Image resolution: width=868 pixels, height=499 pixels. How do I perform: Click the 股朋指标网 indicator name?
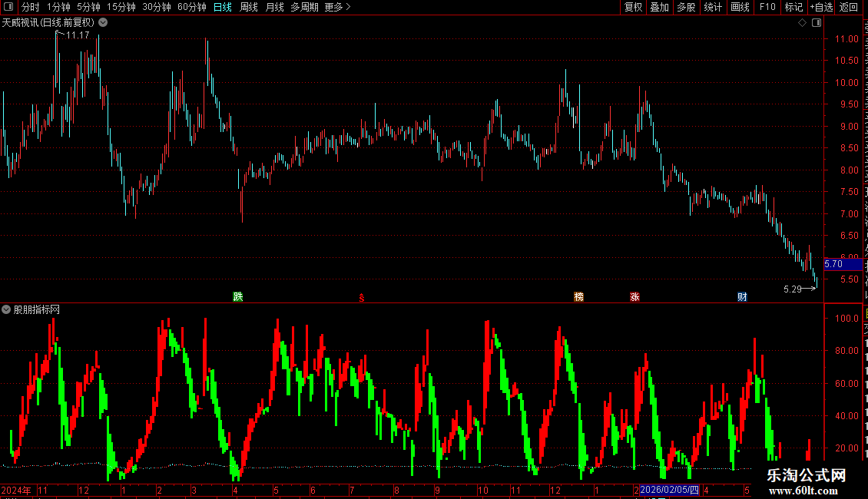pos(37,309)
